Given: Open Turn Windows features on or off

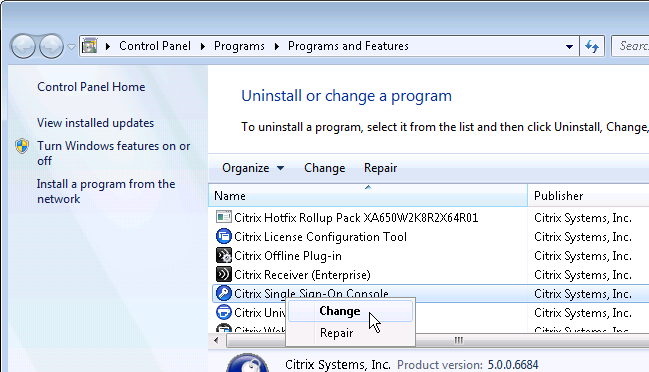Looking at the screenshot, I should pyautogui.click(x=113, y=153).
